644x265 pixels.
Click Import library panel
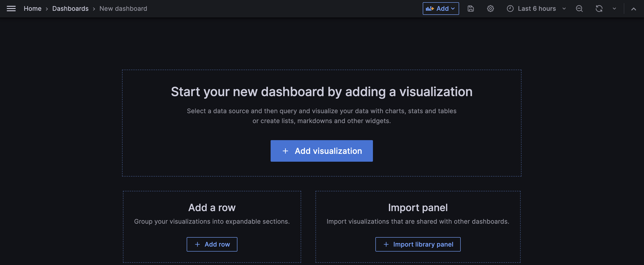[x=418, y=244]
